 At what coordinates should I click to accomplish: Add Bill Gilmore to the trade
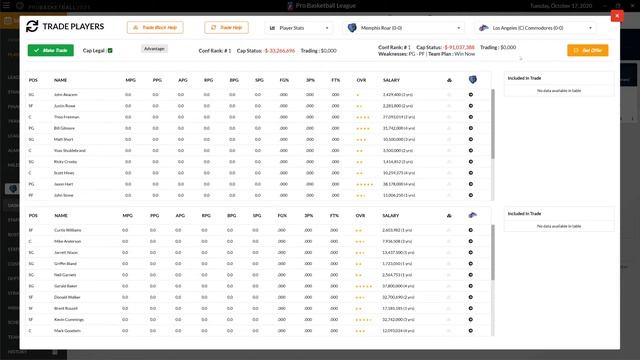pos(471,128)
